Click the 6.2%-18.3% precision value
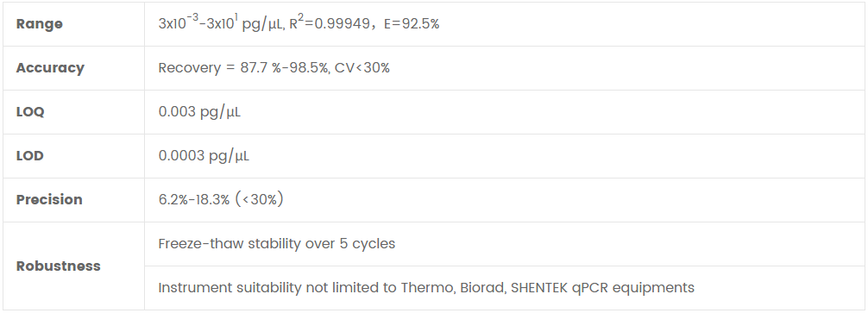The image size is (868, 313). tap(194, 200)
